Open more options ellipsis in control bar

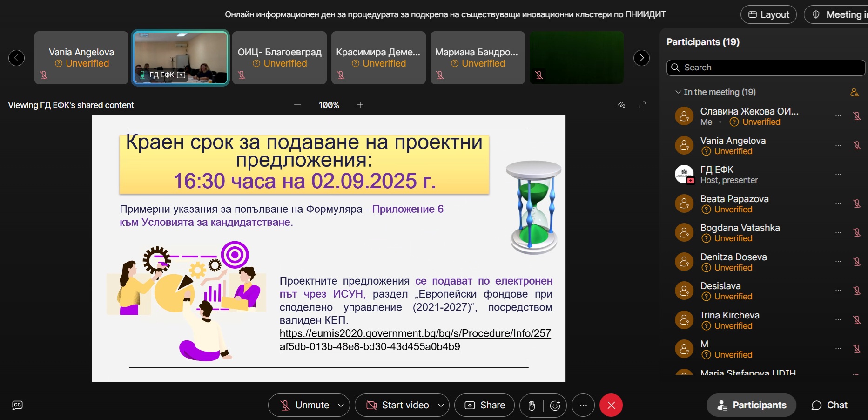pos(583,405)
